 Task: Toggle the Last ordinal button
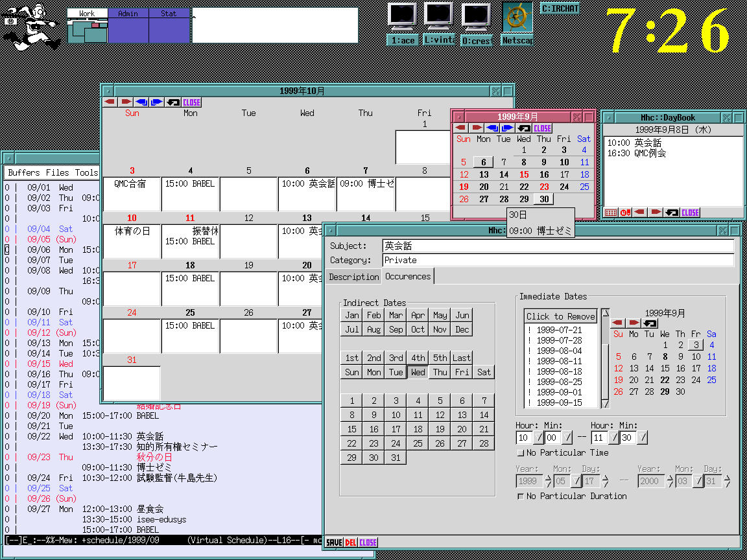462,358
